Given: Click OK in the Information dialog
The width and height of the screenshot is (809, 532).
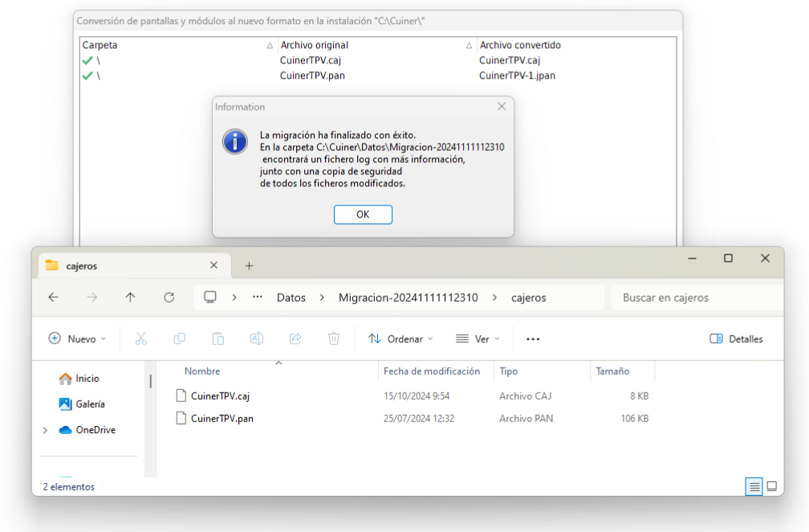Looking at the screenshot, I should pyautogui.click(x=363, y=215).
